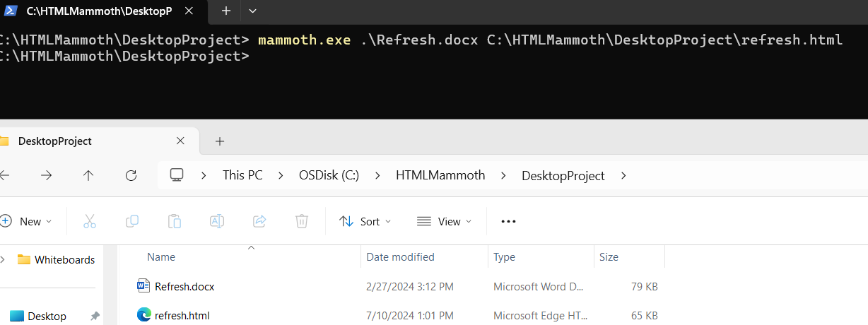
Task: Open the View layout dropdown
Action: [443, 221]
